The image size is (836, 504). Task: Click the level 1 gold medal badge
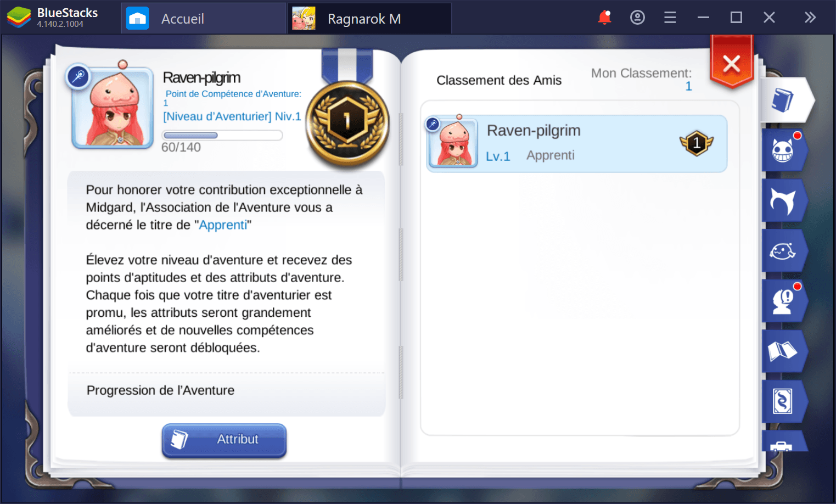347,123
